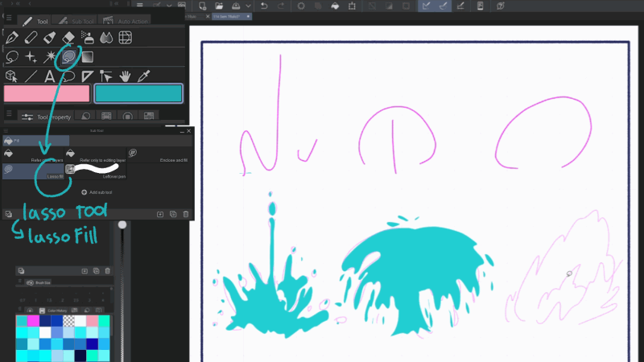
Task: Toggle the first highlighted snap ruler icon
Action: pyautogui.click(x=427, y=6)
